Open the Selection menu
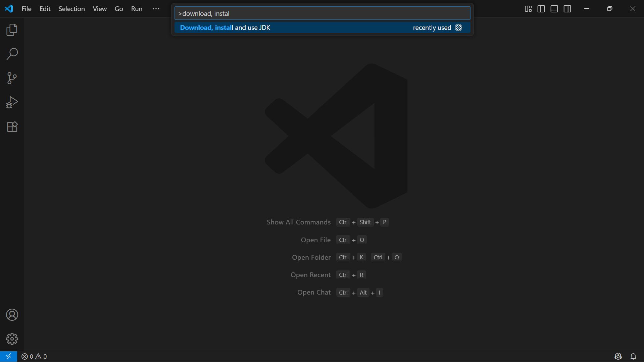The width and height of the screenshot is (644, 362). tap(71, 9)
